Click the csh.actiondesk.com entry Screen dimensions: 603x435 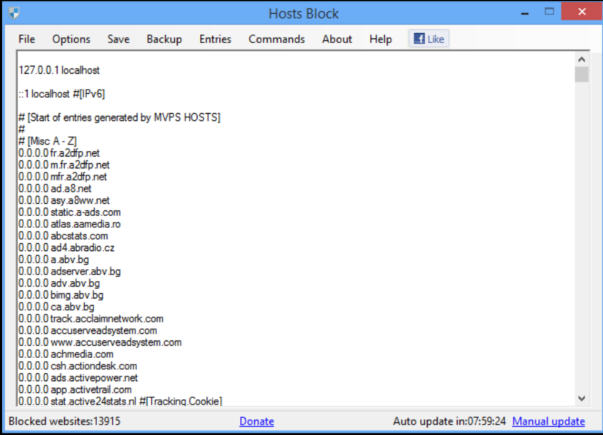pos(78,366)
